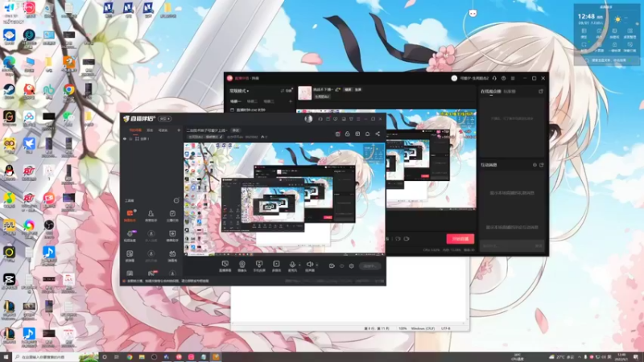
Task: Click the taskbar search box
Action: (56, 357)
